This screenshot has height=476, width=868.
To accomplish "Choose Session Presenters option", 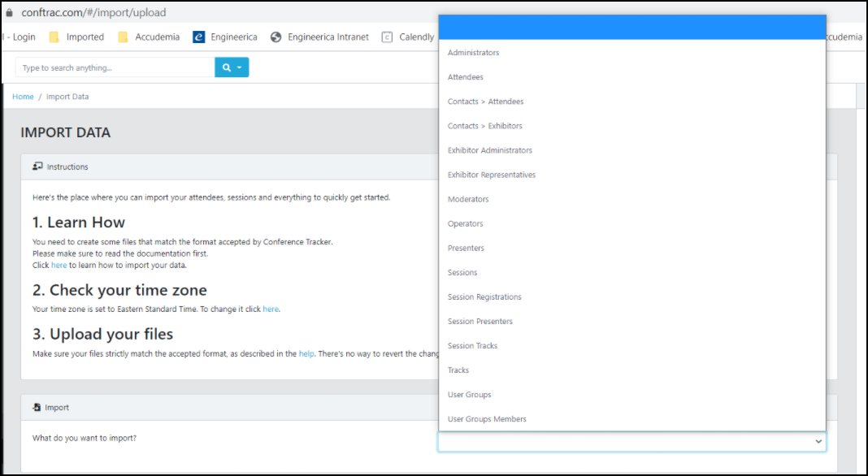I will tap(632, 321).
